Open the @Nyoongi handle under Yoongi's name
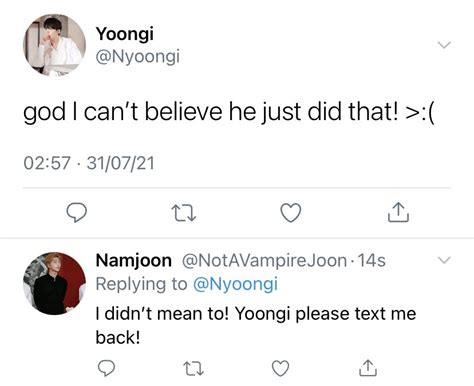The image size is (474, 386). pyautogui.click(x=138, y=56)
